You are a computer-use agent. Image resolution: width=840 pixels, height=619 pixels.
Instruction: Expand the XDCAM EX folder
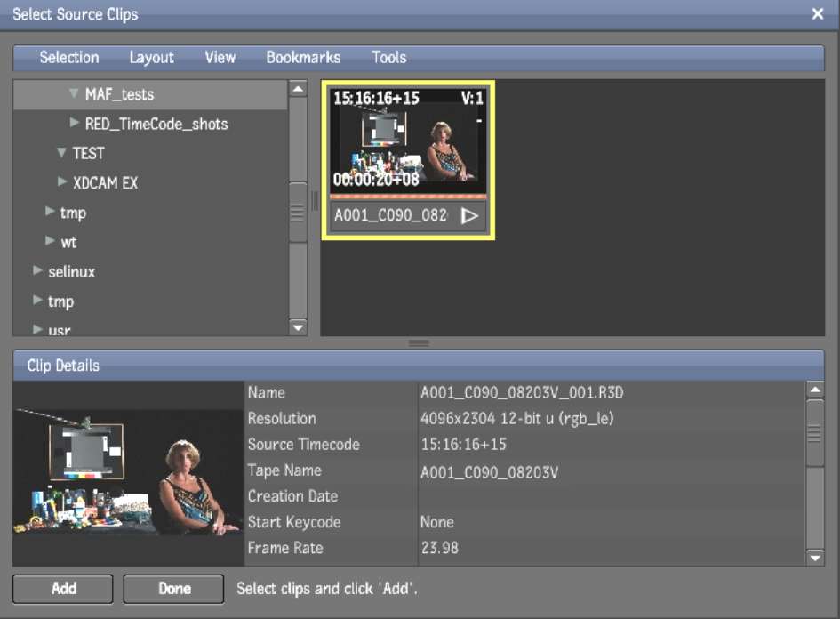point(62,182)
